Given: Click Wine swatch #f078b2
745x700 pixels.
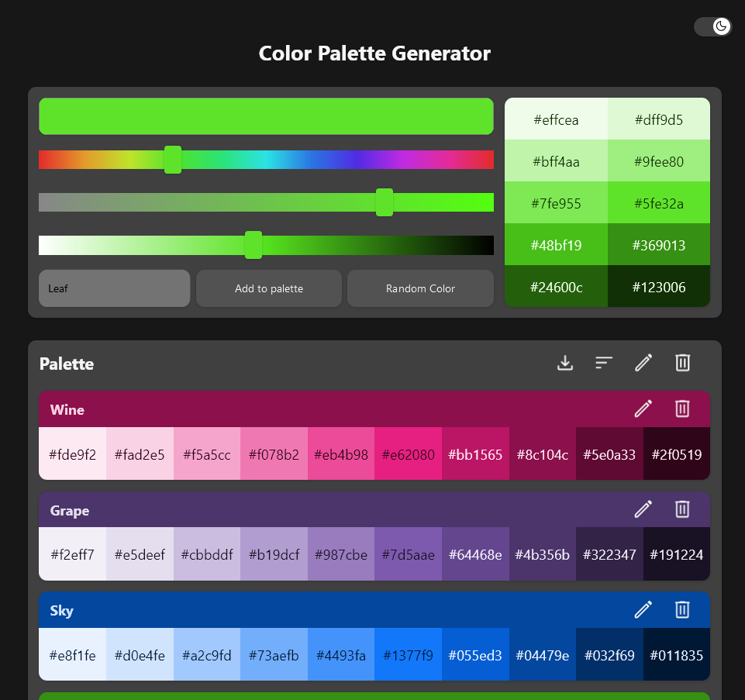Looking at the screenshot, I should click(274, 453).
